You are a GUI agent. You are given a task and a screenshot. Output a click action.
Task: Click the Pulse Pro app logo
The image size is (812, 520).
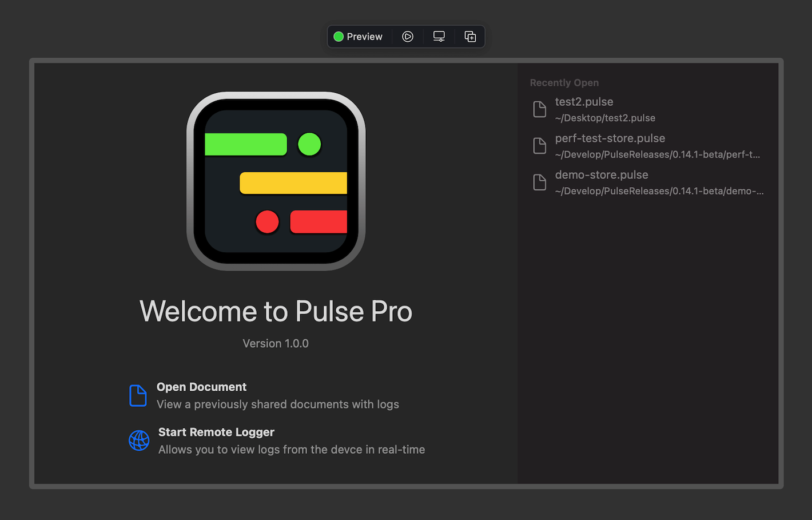[276, 181]
